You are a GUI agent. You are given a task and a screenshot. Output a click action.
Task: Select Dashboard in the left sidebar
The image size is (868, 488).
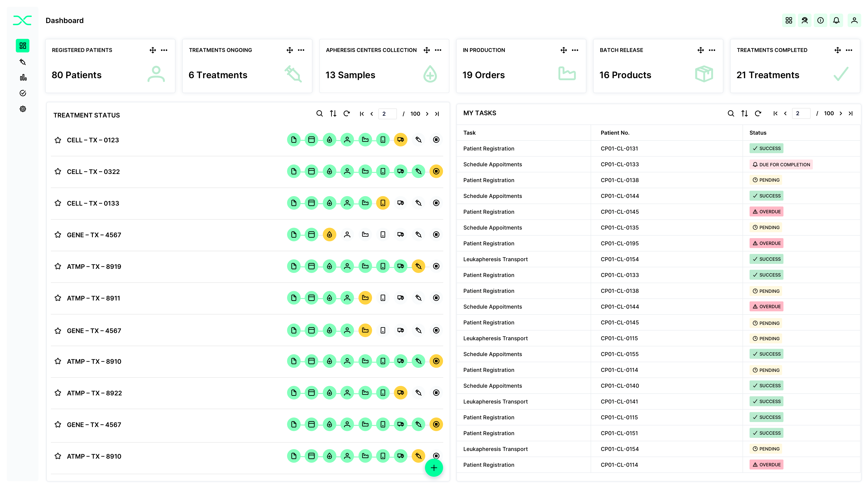pos(23,45)
